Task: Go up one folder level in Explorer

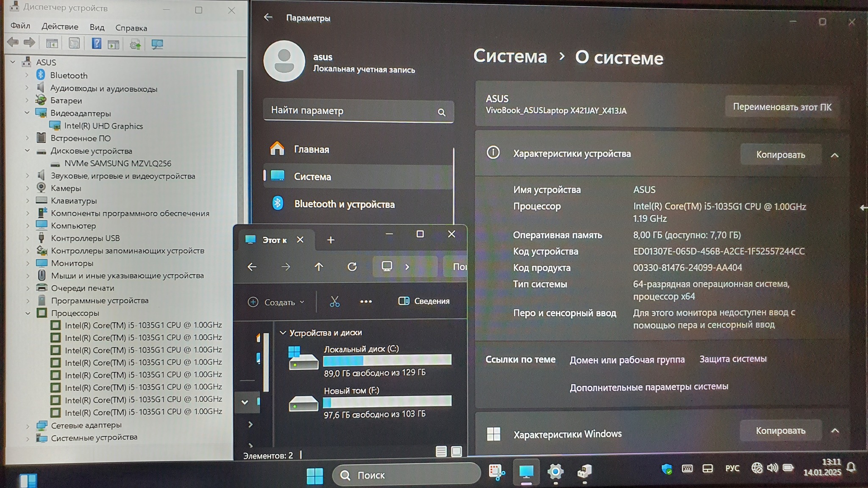Action: click(319, 267)
